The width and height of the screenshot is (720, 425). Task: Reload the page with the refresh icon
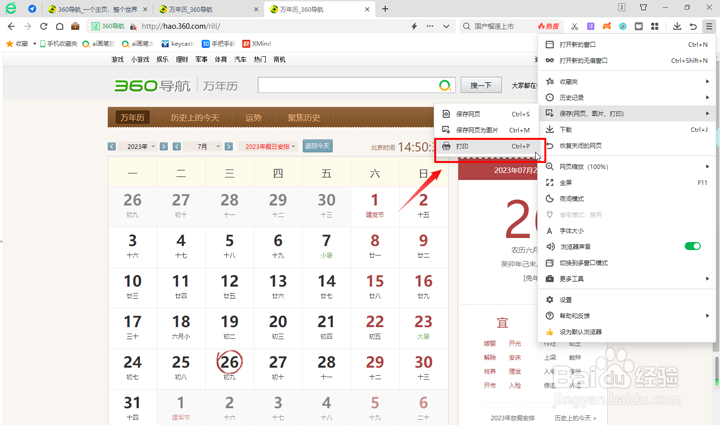44,26
